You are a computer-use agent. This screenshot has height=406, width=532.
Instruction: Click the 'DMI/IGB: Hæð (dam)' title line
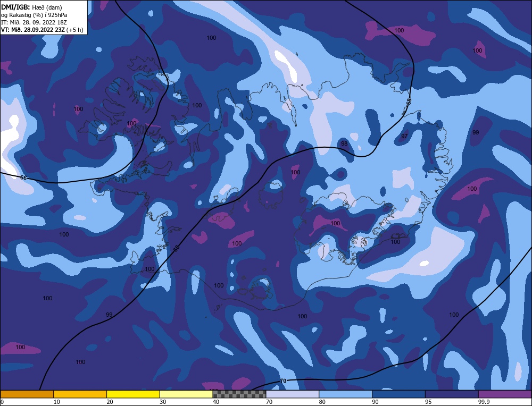tap(31, 7)
